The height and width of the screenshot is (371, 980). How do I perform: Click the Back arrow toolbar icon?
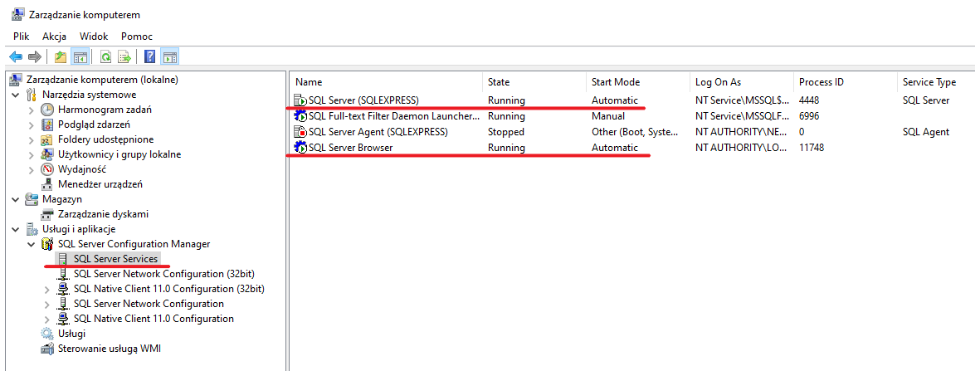pyautogui.click(x=16, y=57)
